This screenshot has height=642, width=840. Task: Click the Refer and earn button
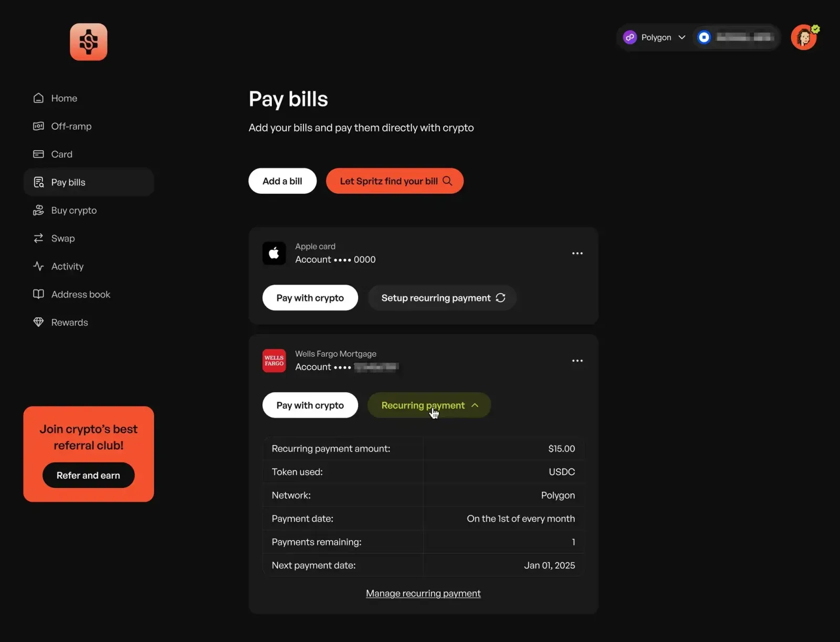88,475
